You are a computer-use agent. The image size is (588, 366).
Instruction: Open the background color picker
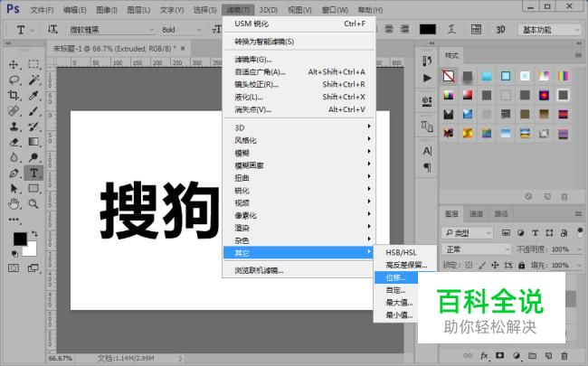(32, 250)
